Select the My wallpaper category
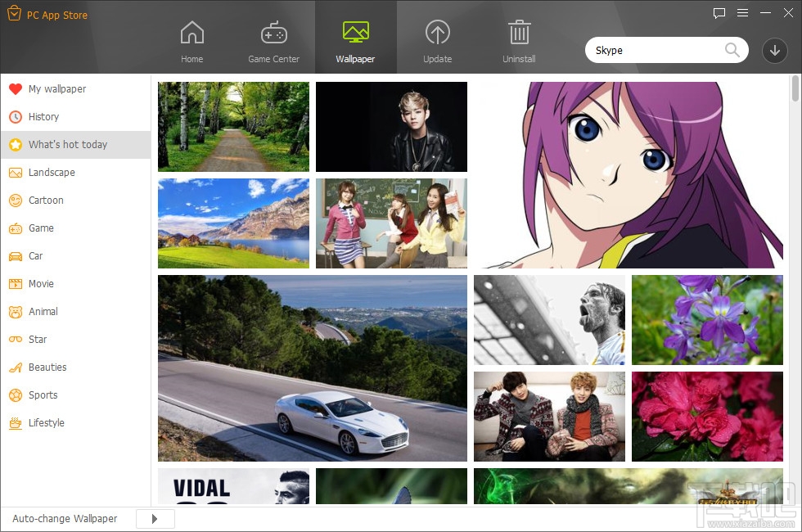Image resolution: width=802 pixels, height=532 pixels. click(75, 89)
